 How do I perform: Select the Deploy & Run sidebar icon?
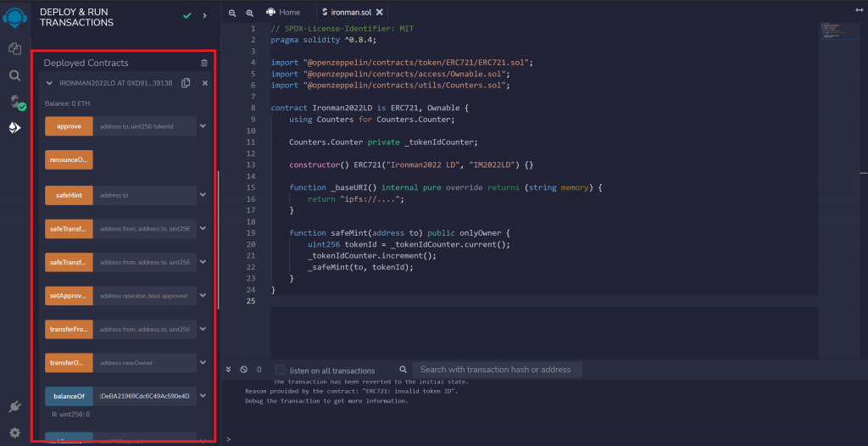tap(15, 128)
